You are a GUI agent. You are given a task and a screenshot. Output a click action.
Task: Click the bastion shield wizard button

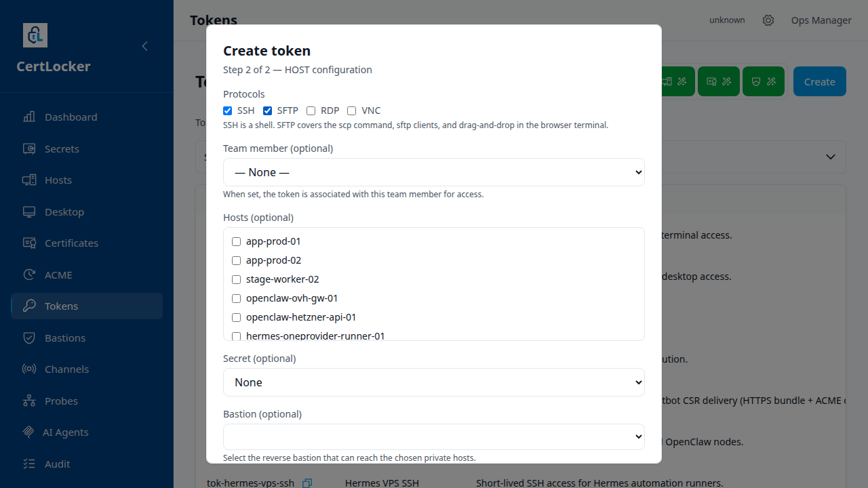(x=764, y=81)
